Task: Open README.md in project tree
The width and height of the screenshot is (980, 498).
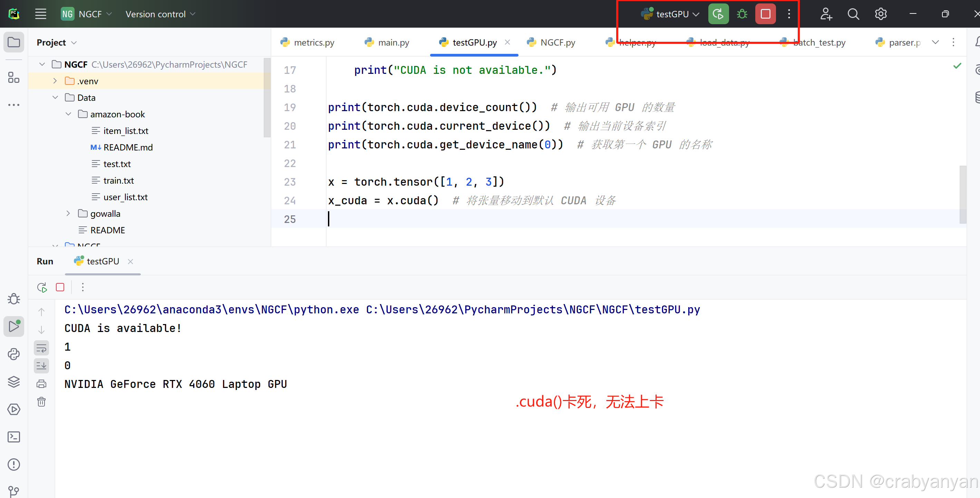Action: pyautogui.click(x=128, y=147)
